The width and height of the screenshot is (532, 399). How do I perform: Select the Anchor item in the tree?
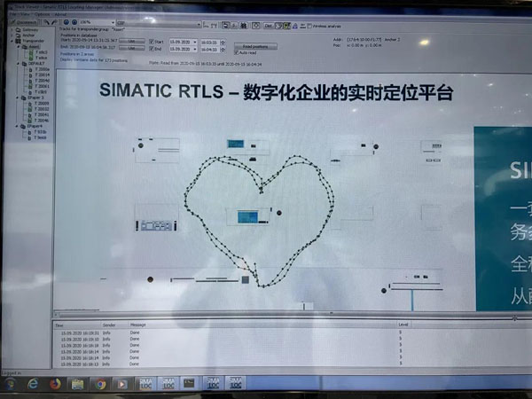tap(26, 35)
